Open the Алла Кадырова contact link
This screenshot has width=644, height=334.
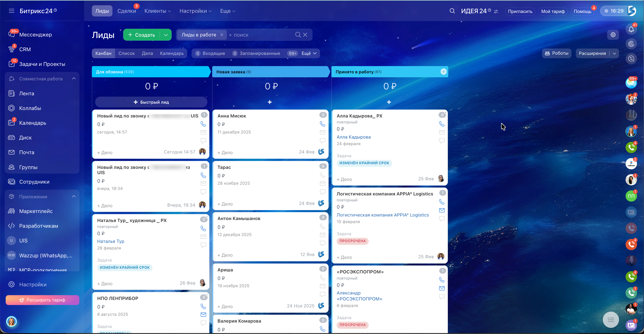point(354,137)
